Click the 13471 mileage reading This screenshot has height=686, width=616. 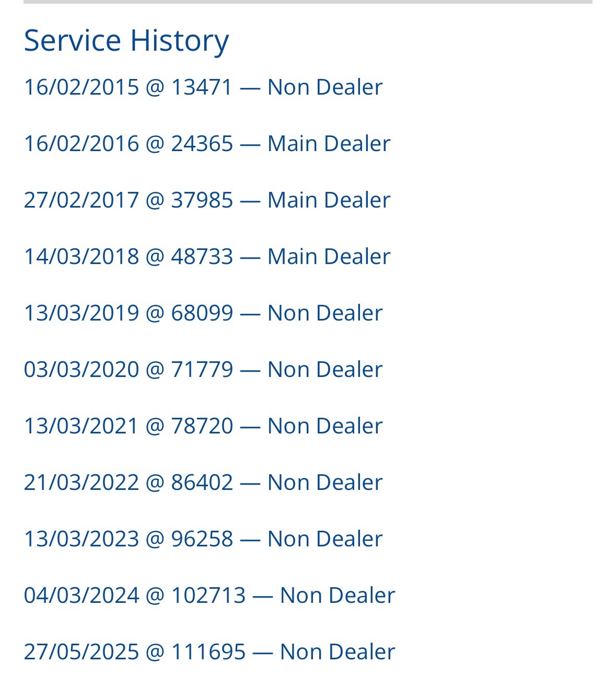pyautogui.click(x=202, y=87)
